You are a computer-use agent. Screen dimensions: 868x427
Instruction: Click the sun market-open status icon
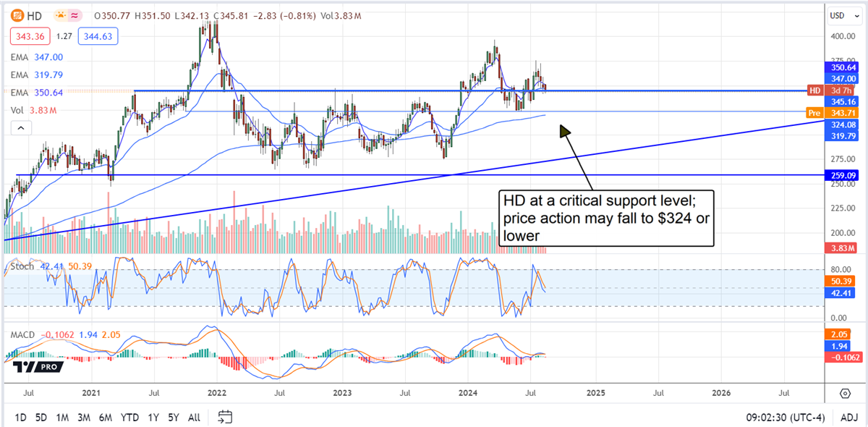coord(61,14)
